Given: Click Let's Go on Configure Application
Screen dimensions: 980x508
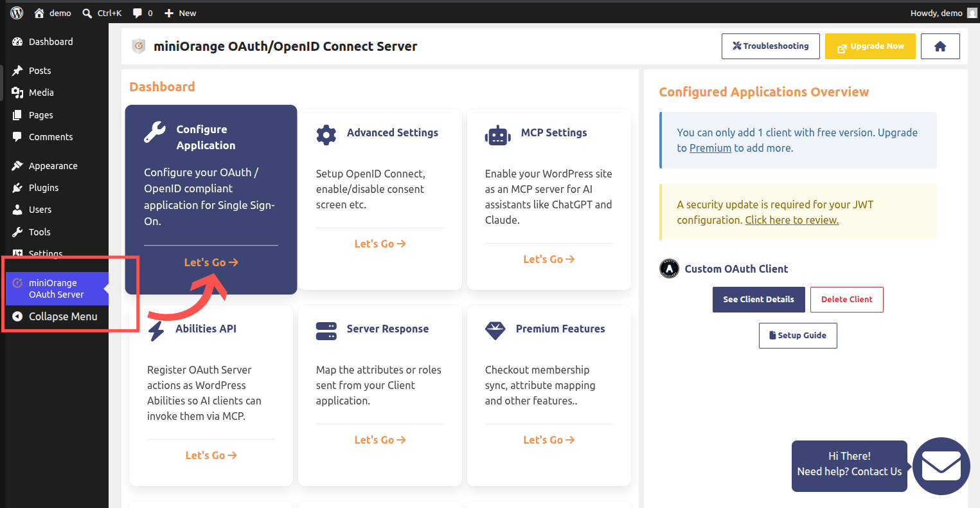Looking at the screenshot, I should click(x=211, y=262).
